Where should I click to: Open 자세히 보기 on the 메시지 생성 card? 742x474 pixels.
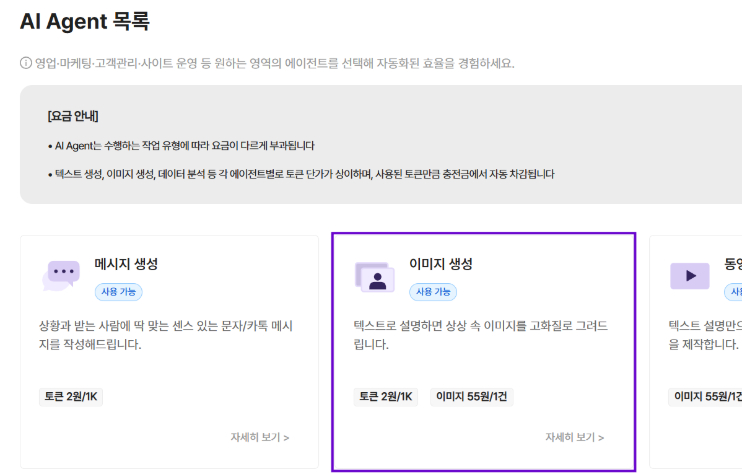tap(259, 437)
